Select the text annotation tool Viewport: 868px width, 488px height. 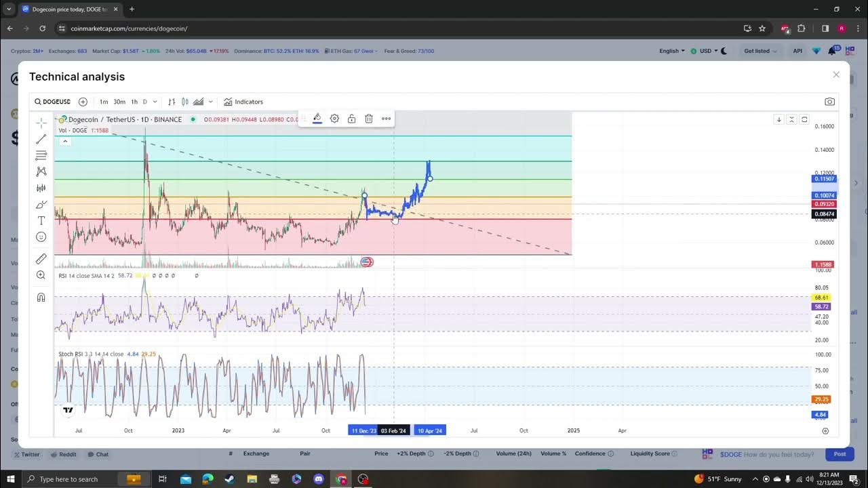[x=41, y=221]
